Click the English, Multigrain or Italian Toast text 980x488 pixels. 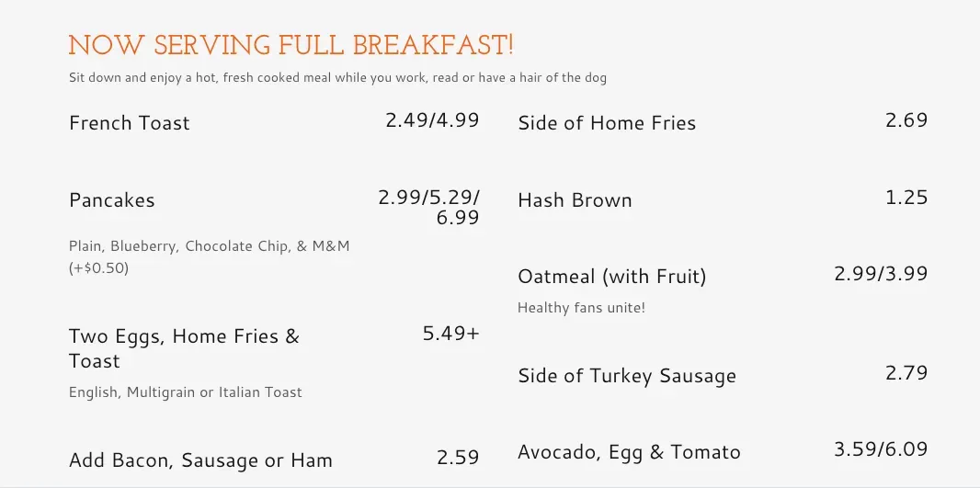coord(186,392)
